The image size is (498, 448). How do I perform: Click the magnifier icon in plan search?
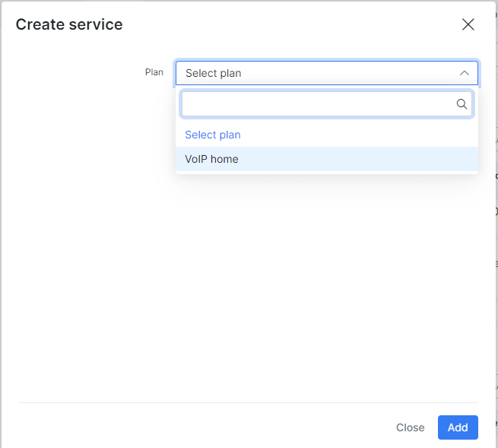click(x=462, y=104)
